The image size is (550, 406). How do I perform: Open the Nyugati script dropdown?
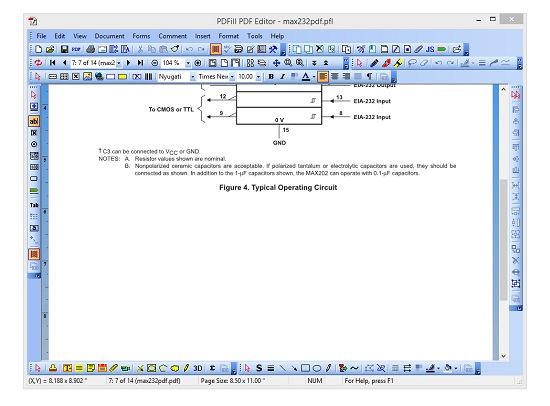tap(193, 76)
